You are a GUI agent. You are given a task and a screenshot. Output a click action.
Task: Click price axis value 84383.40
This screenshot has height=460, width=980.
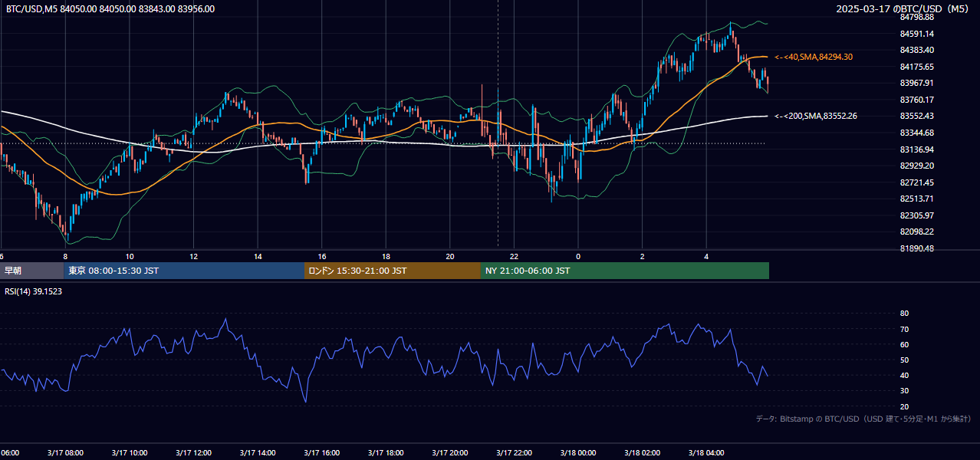[917, 50]
